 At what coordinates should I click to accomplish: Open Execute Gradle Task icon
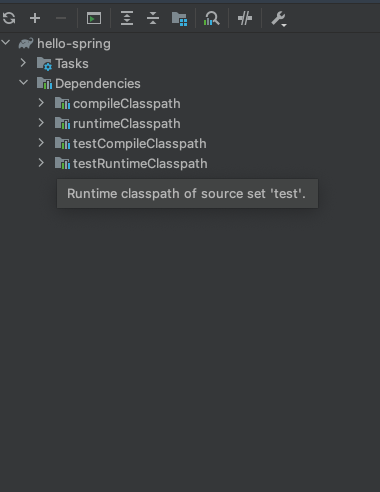coord(94,18)
